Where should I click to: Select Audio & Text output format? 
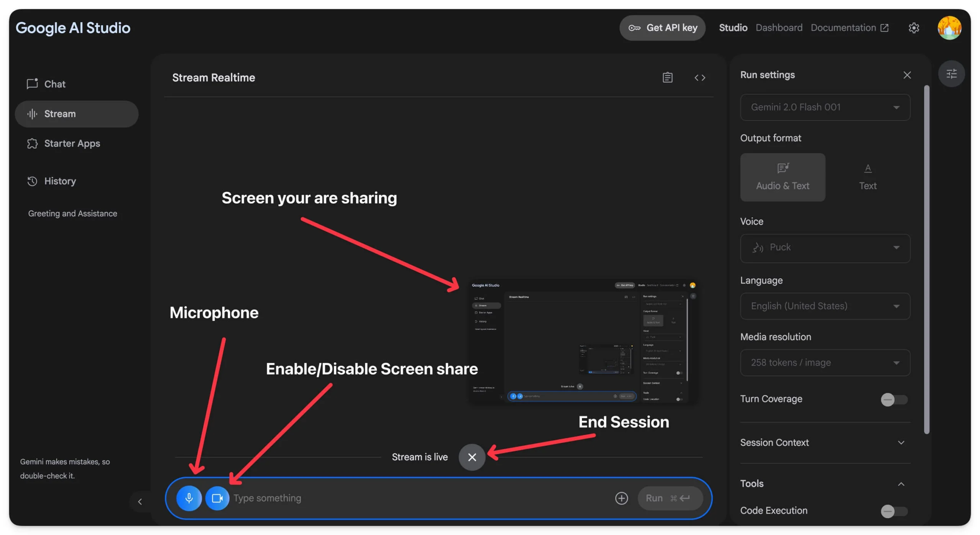(782, 177)
